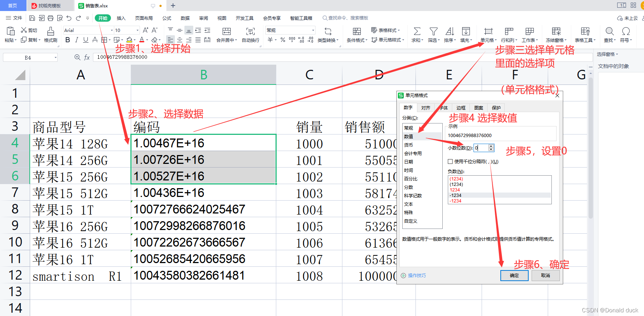The width and height of the screenshot is (644, 316).
Task: Click the Sort (排序) icon
Action: point(450,31)
